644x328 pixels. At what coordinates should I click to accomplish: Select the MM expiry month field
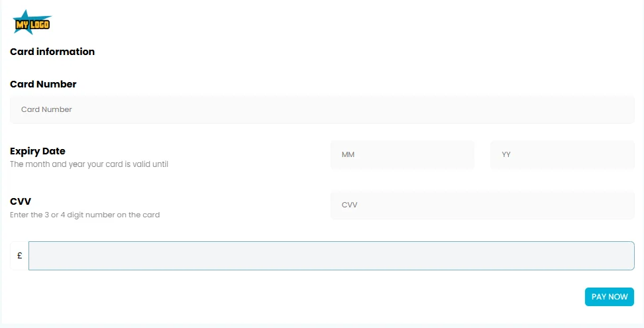coord(402,154)
